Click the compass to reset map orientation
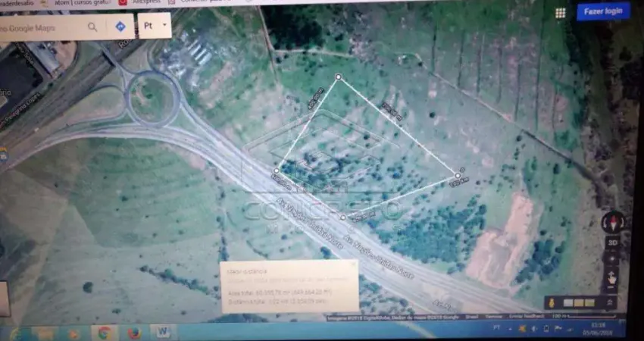This screenshot has height=341, width=644. [x=611, y=223]
